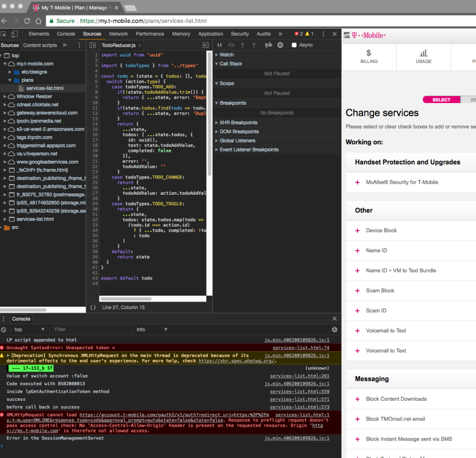This screenshot has height=458, width=476.
Task: Click the step out icon
Action: tap(254, 45)
